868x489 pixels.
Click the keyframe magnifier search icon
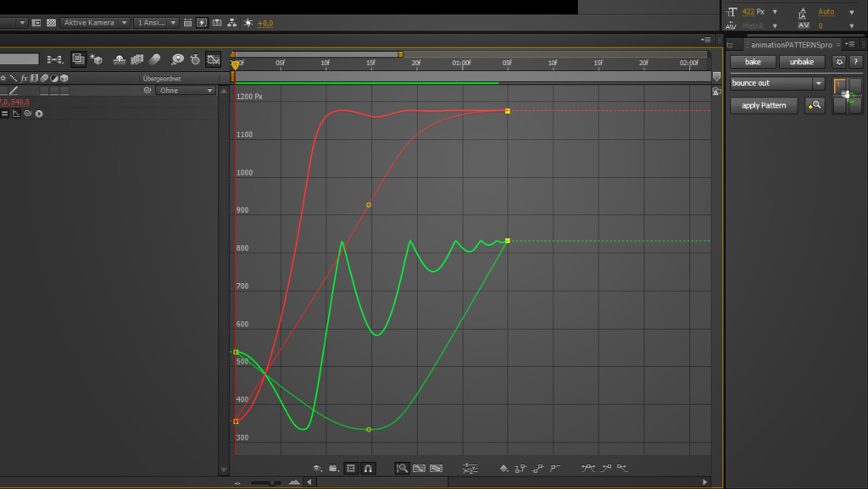click(x=815, y=106)
